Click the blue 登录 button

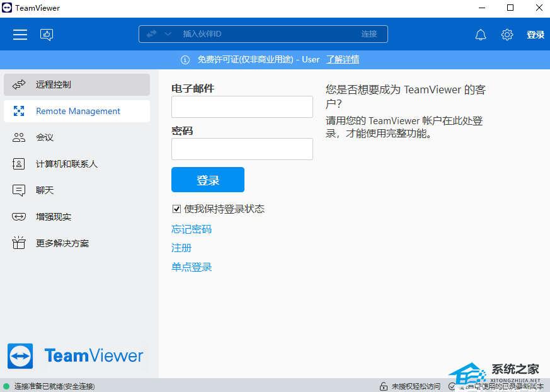point(208,180)
